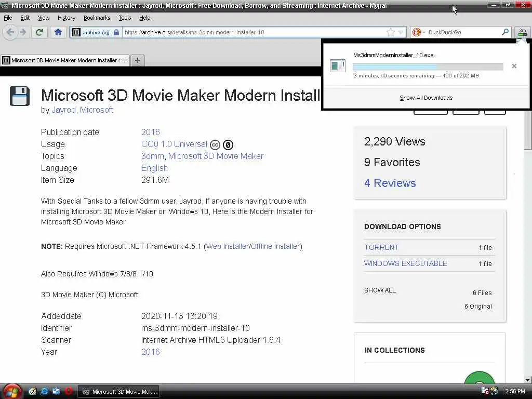
Task: Click the first quick launch icon
Action: click(x=32, y=391)
